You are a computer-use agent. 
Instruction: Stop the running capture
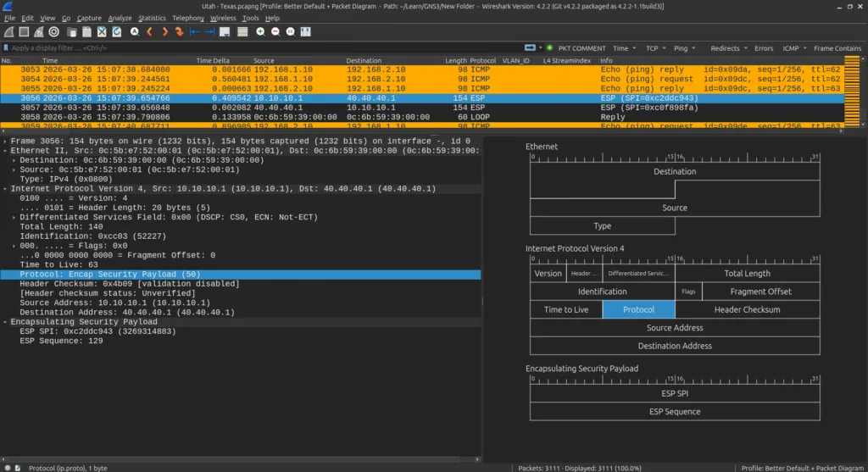click(24, 32)
